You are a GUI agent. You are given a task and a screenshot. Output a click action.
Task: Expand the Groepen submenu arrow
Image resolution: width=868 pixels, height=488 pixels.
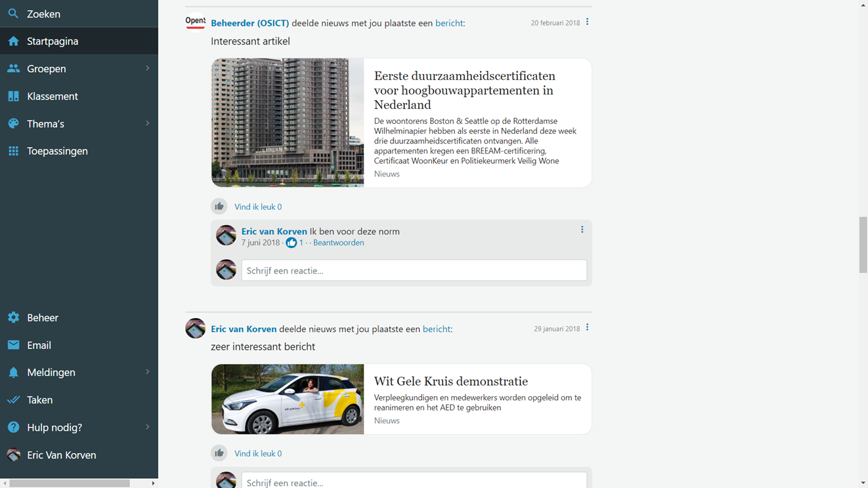(x=147, y=68)
